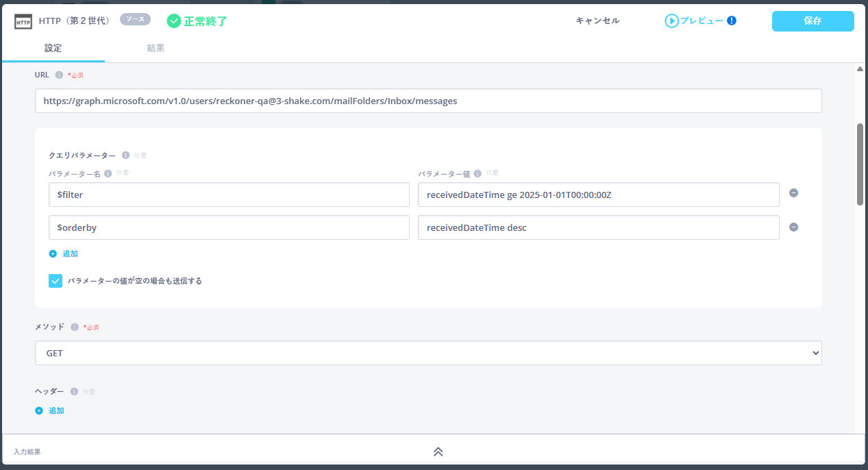The width and height of the screenshot is (868, 470).
Task: Run the プレビュー preview
Action: tap(694, 21)
